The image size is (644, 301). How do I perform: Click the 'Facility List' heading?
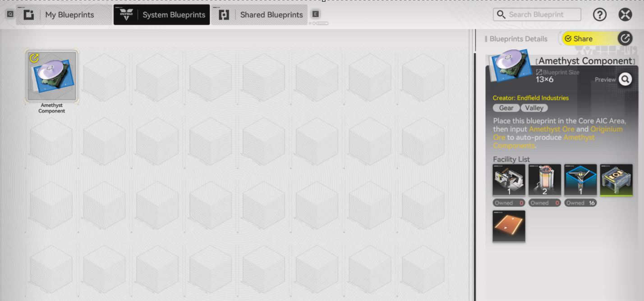(511, 160)
